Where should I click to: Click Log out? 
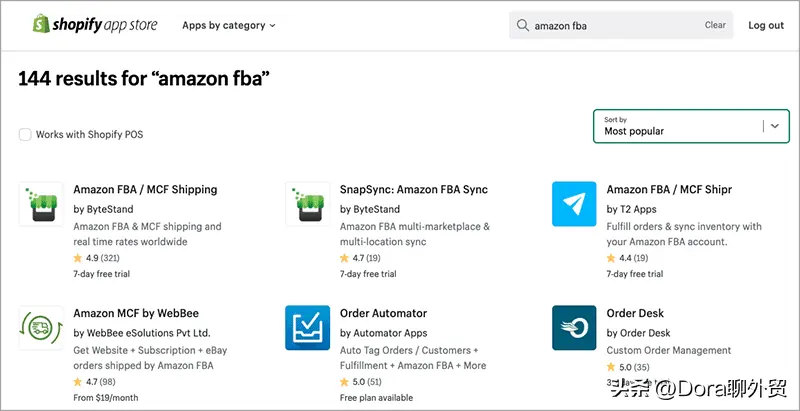coord(766,25)
